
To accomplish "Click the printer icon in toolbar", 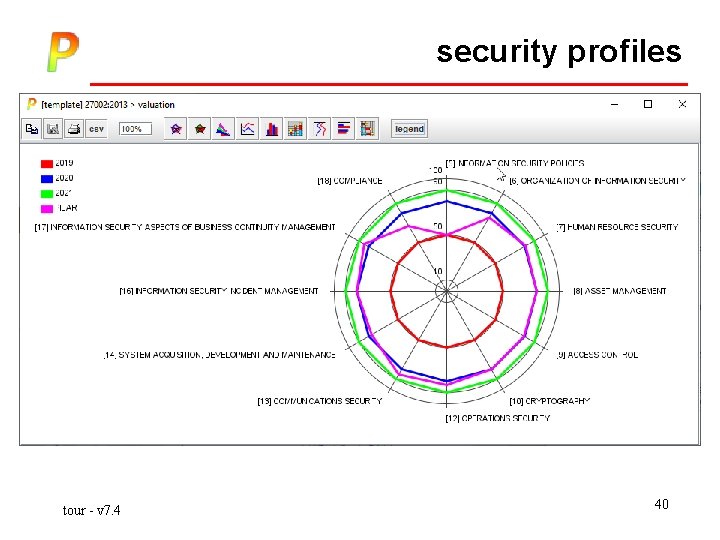I will (x=74, y=129).
